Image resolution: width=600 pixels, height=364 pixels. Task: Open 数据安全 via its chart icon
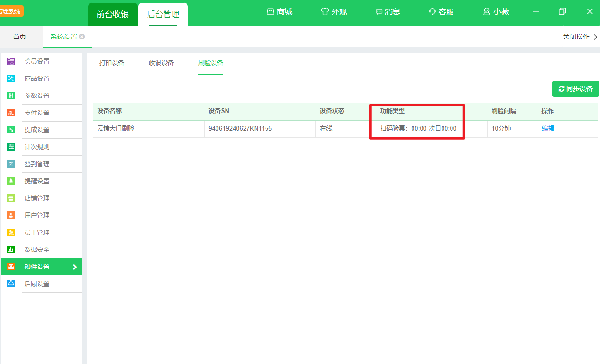click(11, 249)
